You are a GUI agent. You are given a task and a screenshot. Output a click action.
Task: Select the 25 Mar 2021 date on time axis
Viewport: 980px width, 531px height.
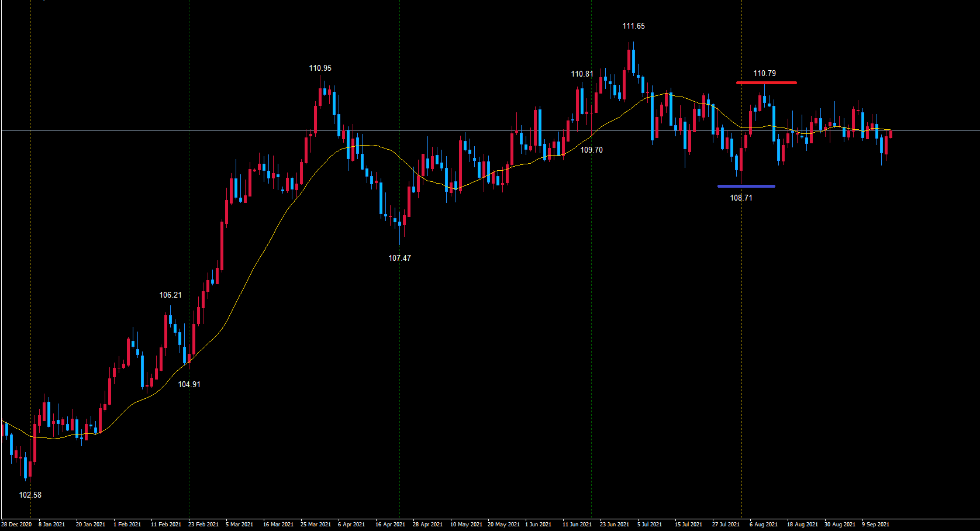315,525
